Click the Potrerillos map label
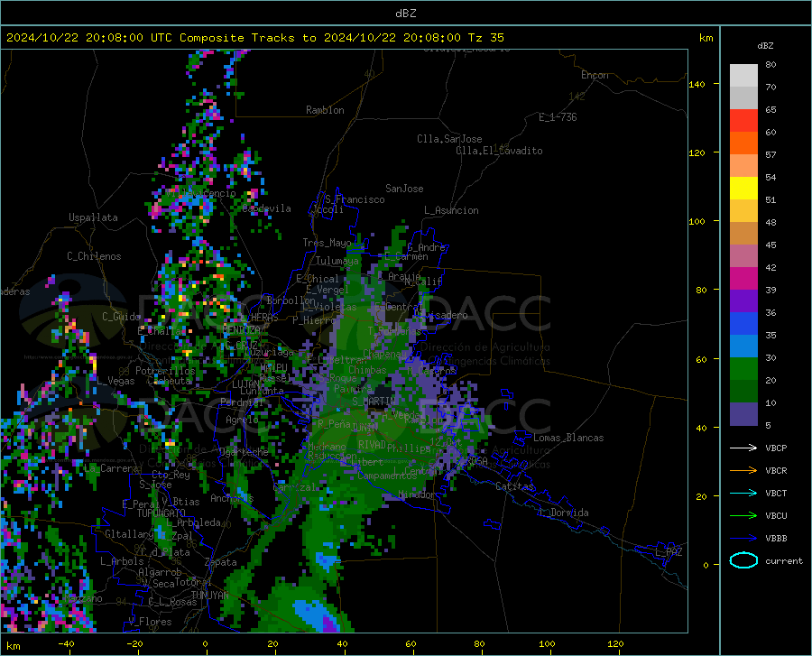 click(165, 371)
